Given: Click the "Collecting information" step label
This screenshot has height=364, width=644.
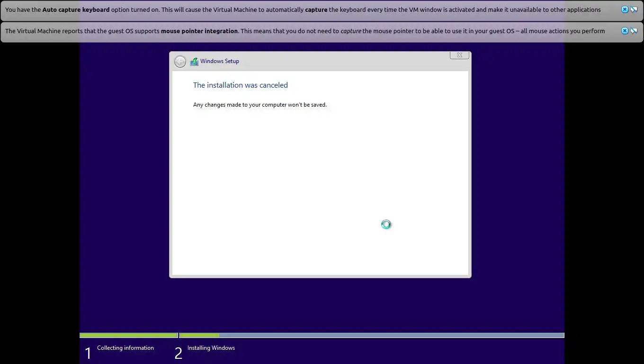Looking at the screenshot, I should pyautogui.click(x=125, y=348).
